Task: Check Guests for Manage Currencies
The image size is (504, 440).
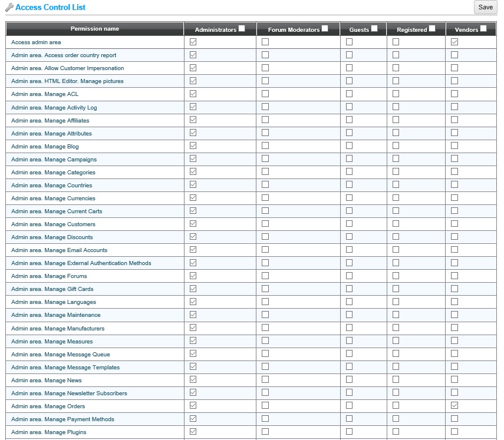Action: [349, 197]
